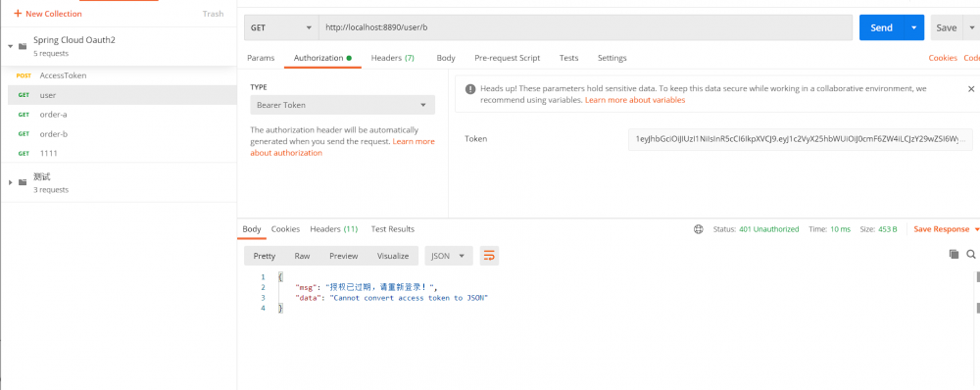The image size is (980, 390).
Task: Click the Spring Cloud Oauth2 folder icon
Action: [x=23, y=46]
